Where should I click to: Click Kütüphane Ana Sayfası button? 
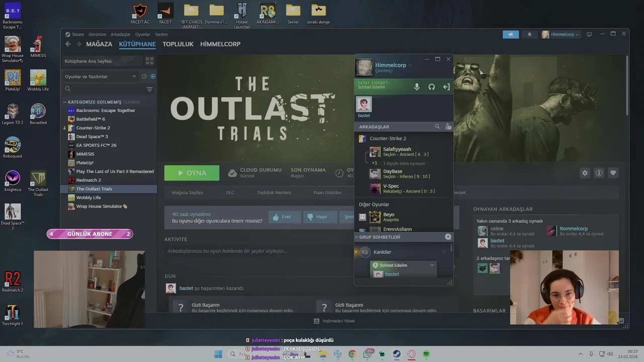coord(102,61)
